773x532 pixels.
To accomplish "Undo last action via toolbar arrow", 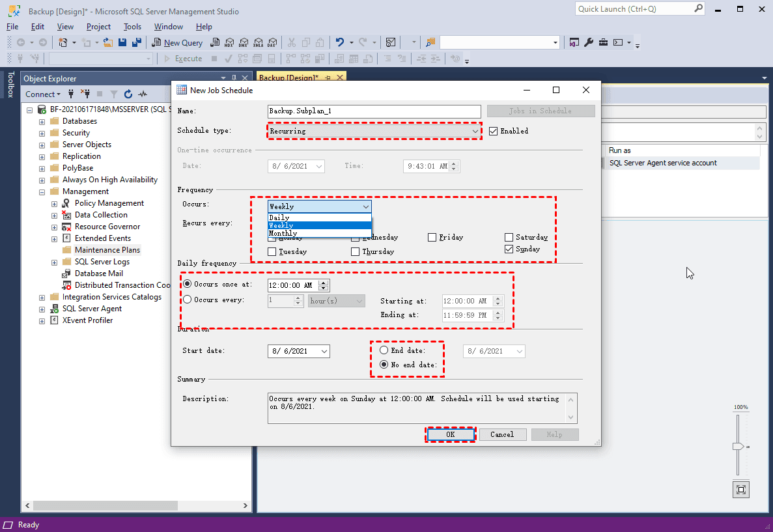I will point(340,42).
